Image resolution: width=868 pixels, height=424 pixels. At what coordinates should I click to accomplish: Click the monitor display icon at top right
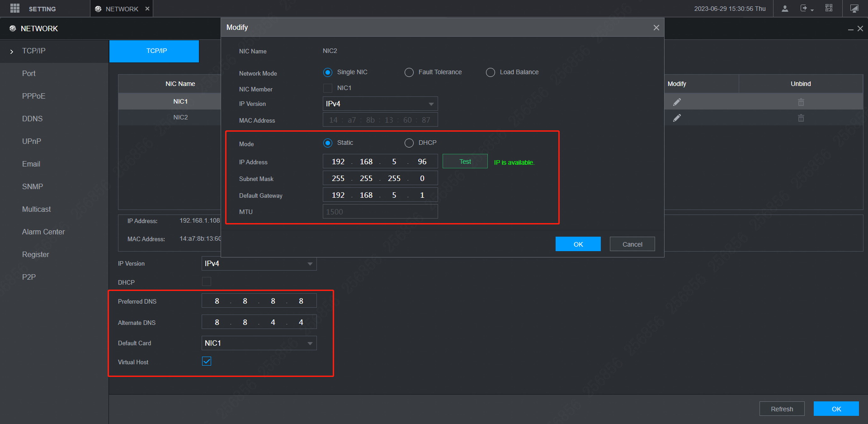coord(854,9)
